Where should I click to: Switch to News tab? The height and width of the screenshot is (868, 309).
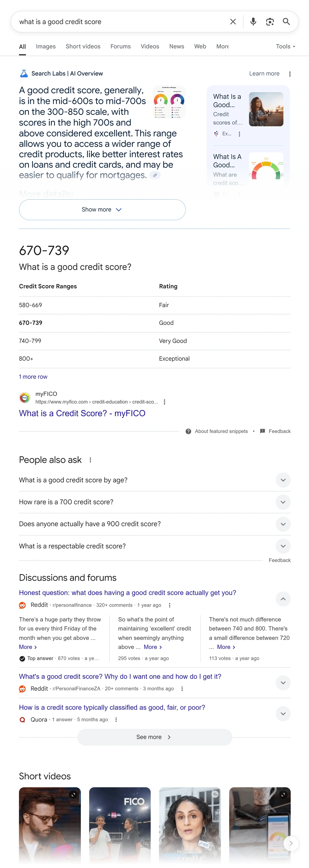pos(177,46)
